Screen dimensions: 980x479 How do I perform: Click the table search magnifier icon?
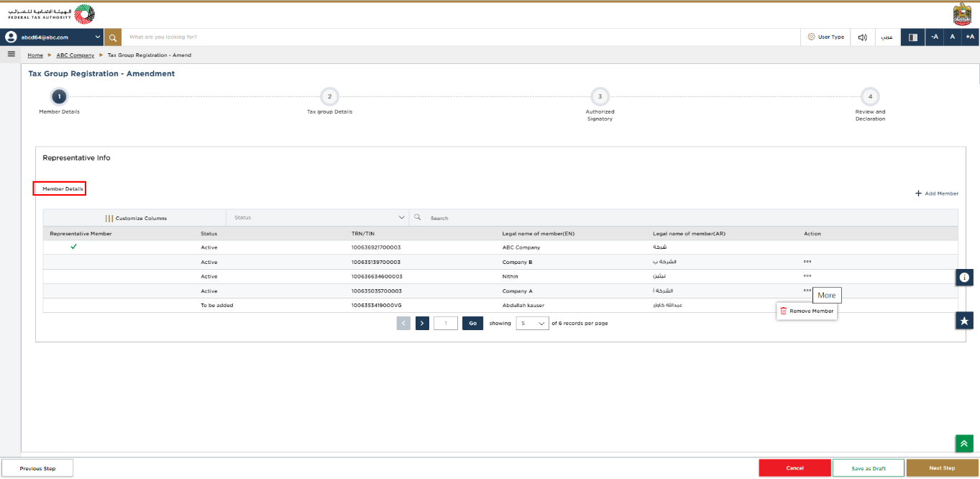417,217
